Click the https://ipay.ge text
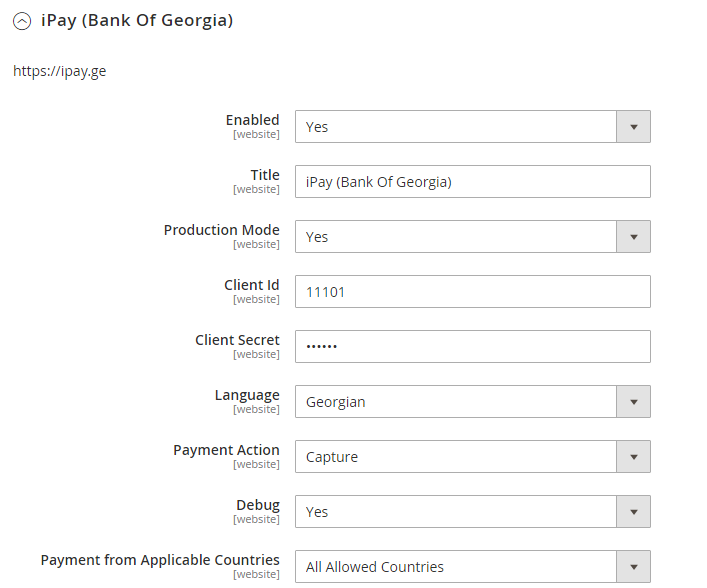This screenshot has height=588, width=707. click(60, 72)
